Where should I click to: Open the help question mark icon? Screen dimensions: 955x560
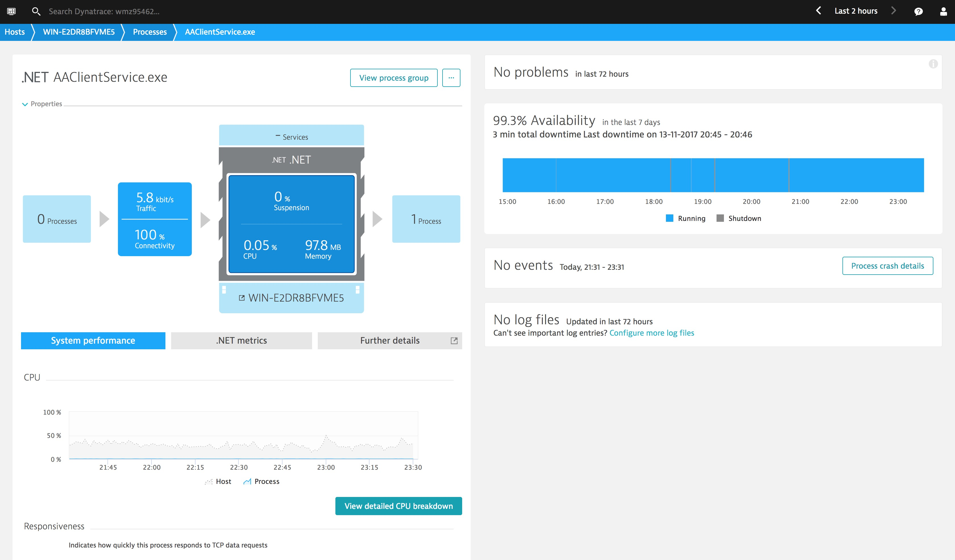pyautogui.click(x=919, y=11)
